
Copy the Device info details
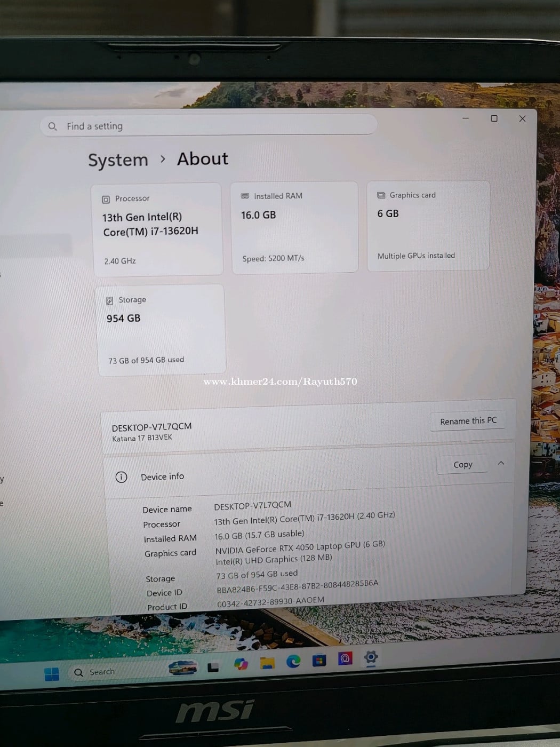(x=462, y=465)
